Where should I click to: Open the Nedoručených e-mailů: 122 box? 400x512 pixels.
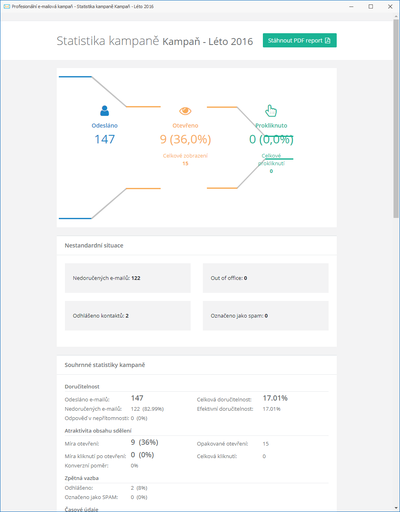tap(128, 278)
